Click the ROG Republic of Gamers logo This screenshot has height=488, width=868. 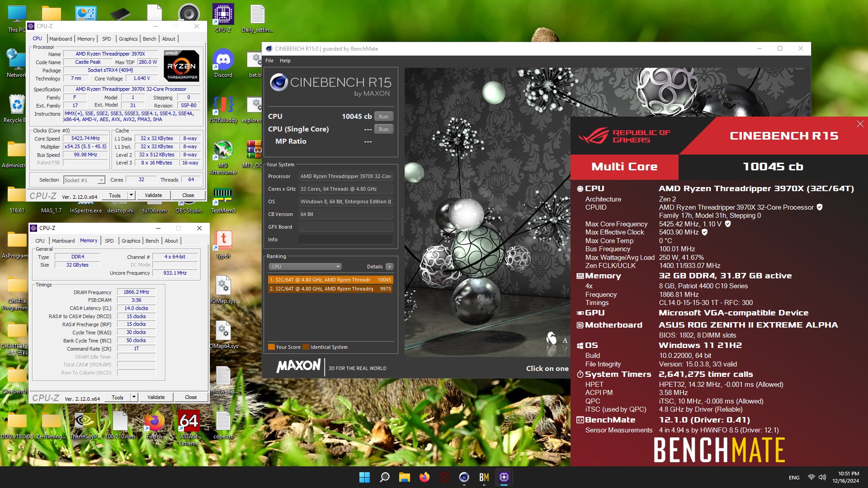tap(624, 136)
